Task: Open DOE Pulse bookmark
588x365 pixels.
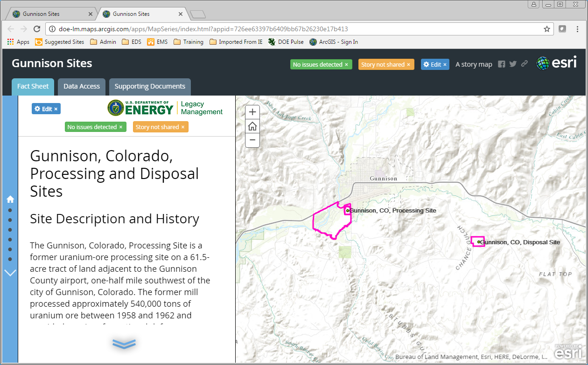Action: click(286, 42)
